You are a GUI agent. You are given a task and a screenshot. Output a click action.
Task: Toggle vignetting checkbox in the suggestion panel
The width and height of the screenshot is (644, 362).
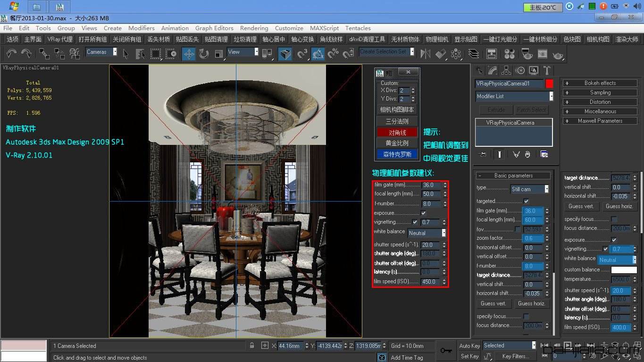pos(415,222)
